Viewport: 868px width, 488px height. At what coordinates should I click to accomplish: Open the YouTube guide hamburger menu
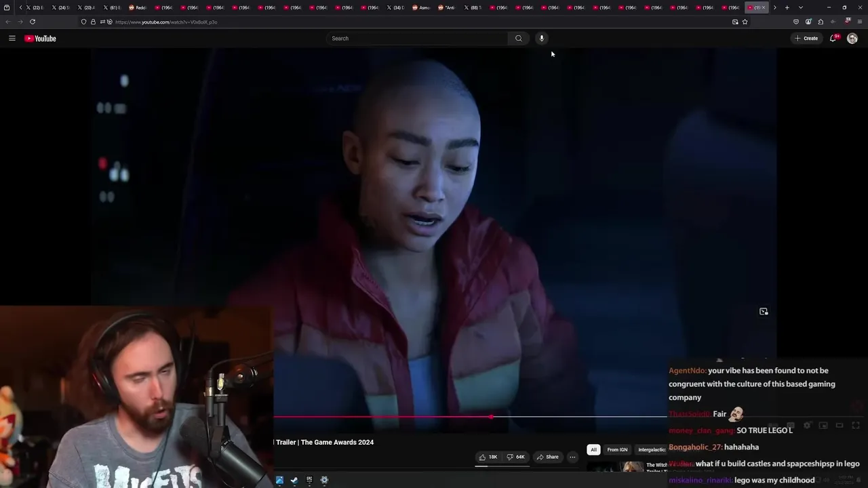pos(12,39)
